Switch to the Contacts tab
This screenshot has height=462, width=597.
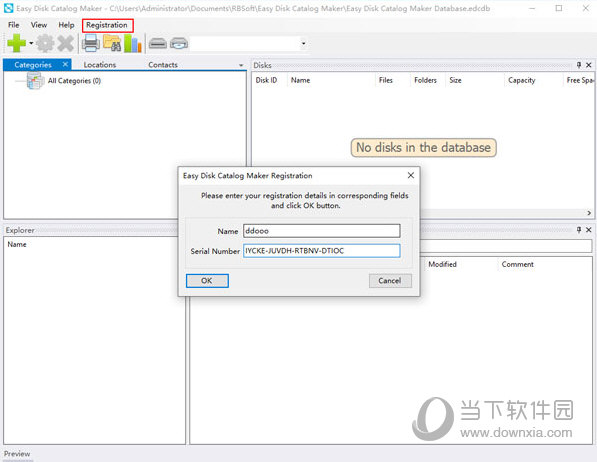[x=163, y=65]
